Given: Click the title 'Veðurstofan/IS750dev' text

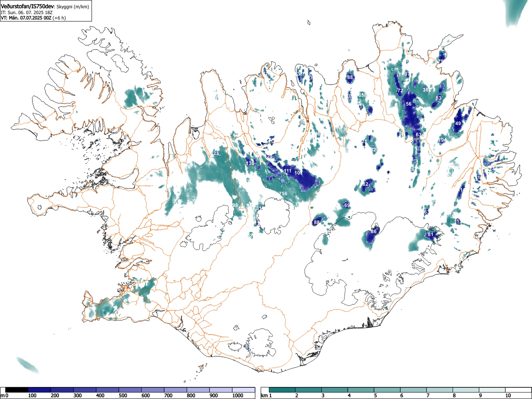Looking at the screenshot, I should (28, 6).
